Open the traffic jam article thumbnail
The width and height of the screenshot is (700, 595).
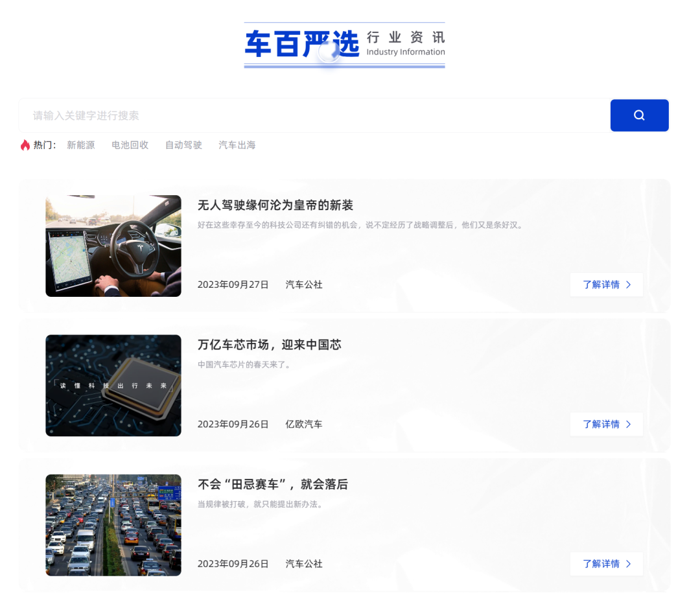coord(113,525)
